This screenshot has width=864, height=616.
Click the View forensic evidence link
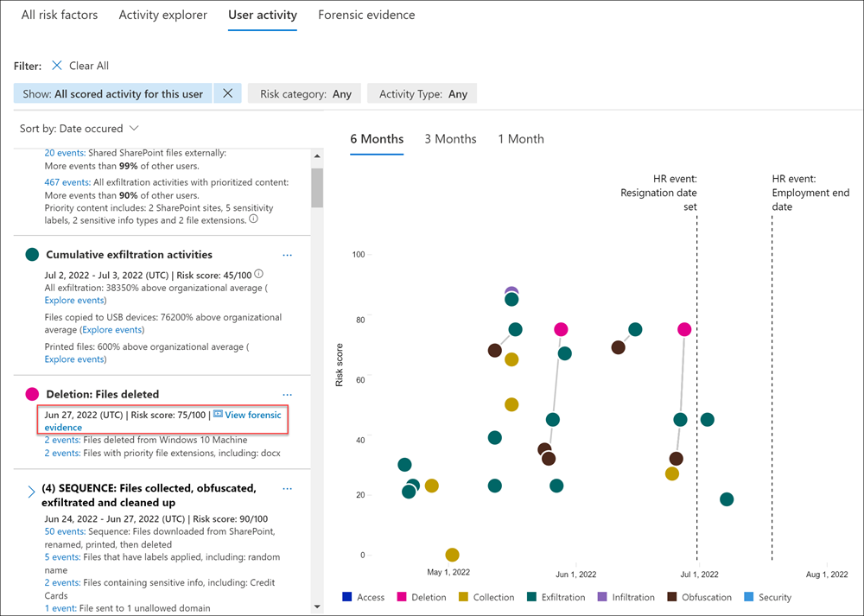pyautogui.click(x=246, y=415)
